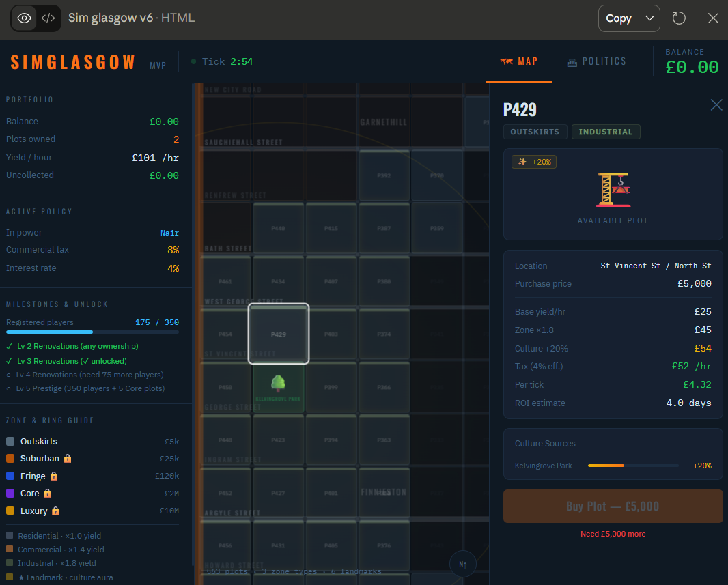This screenshot has height=585, width=728.
Task: Click the construction crane plot icon
Action: [613, 189]
